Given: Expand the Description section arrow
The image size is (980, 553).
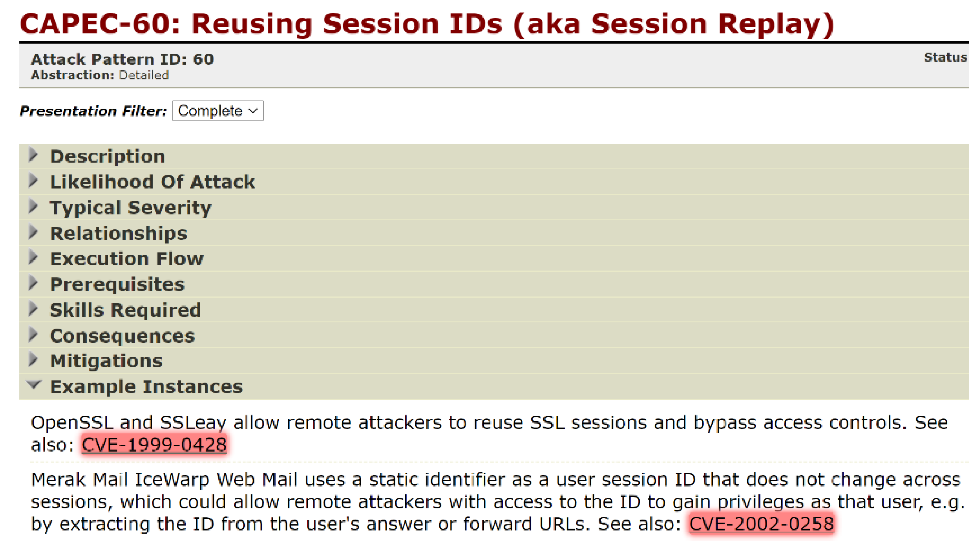Looking at the screenshot, I should point(33,155).
